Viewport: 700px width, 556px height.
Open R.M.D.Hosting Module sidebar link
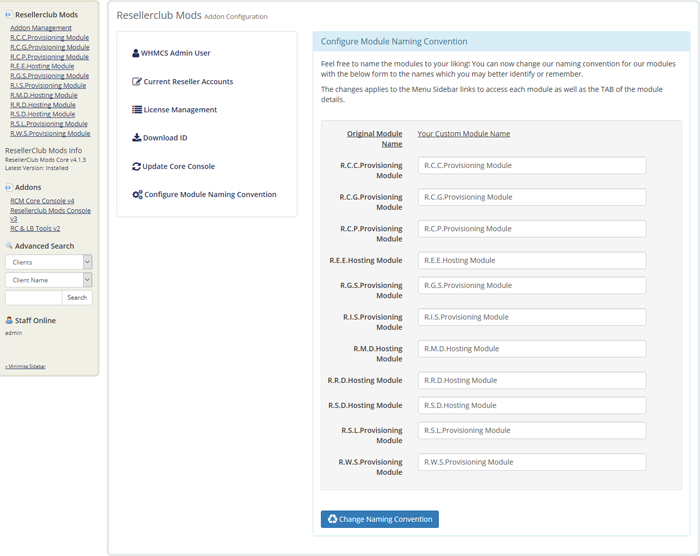[44, 95]
